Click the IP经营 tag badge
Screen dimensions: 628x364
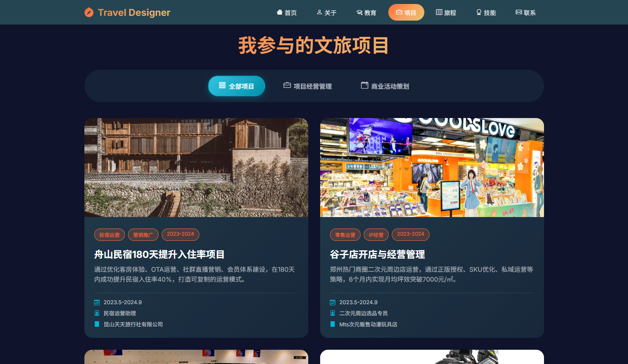(376, 235)
